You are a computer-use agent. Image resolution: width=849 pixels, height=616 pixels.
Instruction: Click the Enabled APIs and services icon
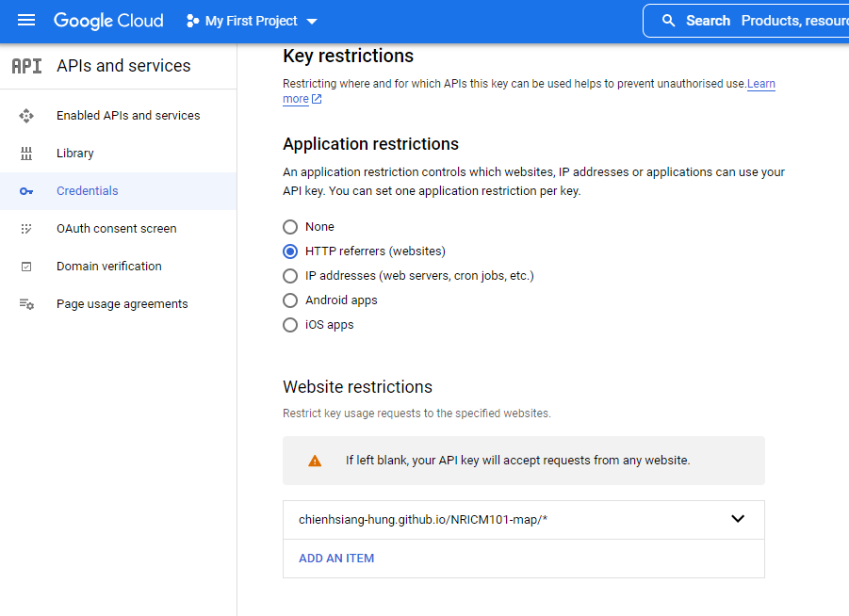(26, 116)
